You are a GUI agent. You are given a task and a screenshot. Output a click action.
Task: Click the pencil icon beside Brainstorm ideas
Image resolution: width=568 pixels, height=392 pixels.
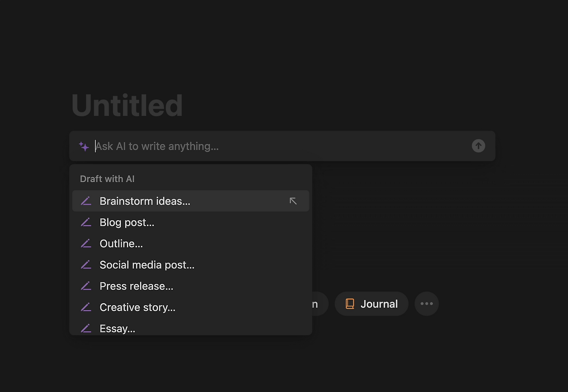[86, 201]
